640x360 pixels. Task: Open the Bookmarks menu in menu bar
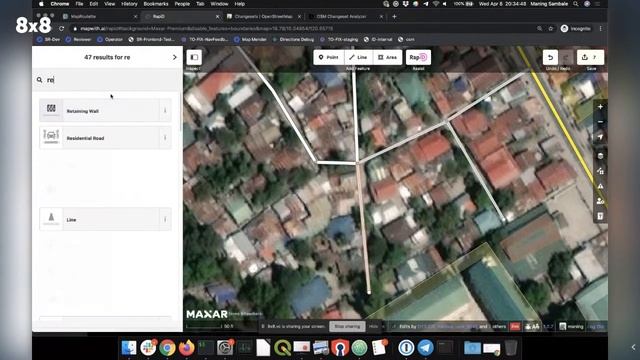[156, 4]
